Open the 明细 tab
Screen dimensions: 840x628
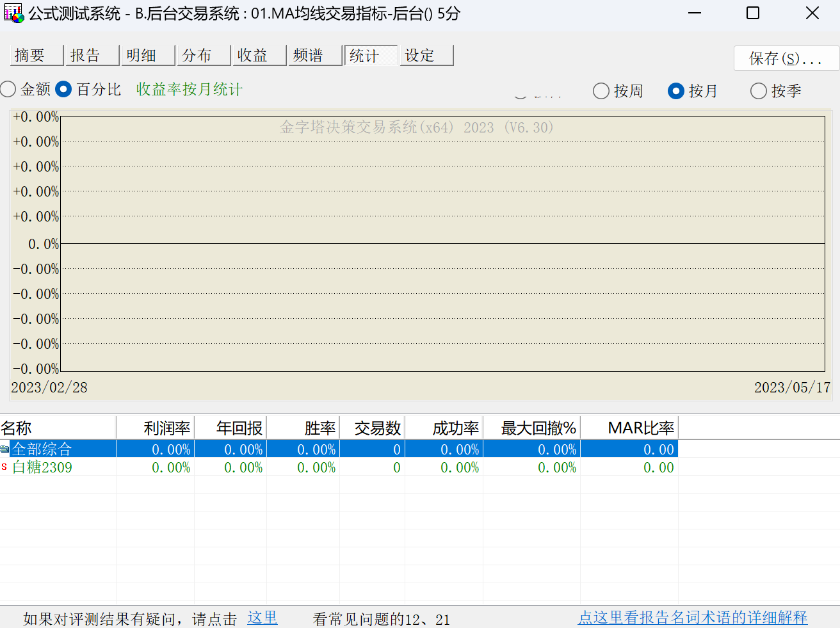pos(148,56)
